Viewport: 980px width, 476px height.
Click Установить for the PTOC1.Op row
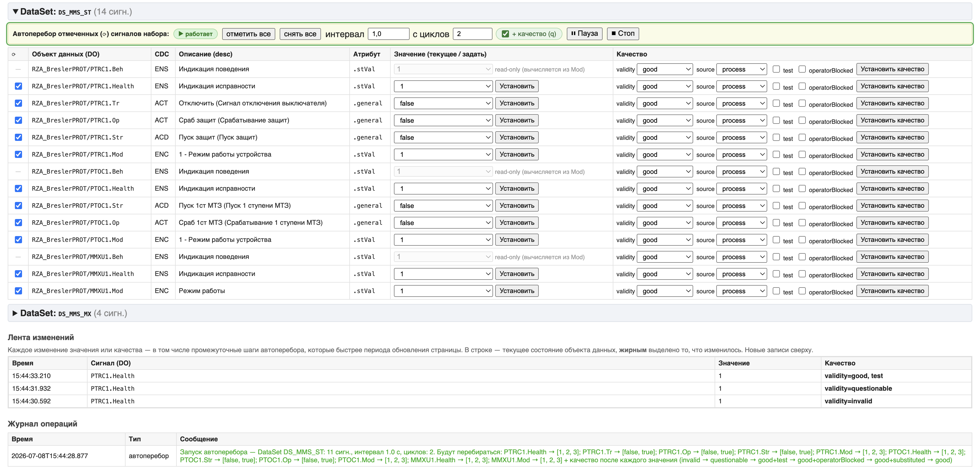point(517,223)
